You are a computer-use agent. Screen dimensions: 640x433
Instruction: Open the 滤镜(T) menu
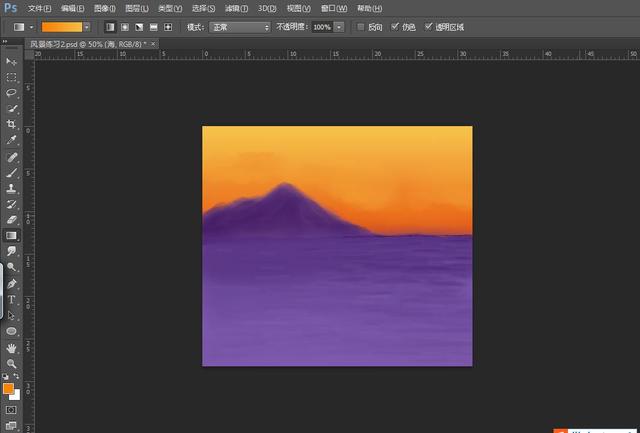click(x=235, y=7)
